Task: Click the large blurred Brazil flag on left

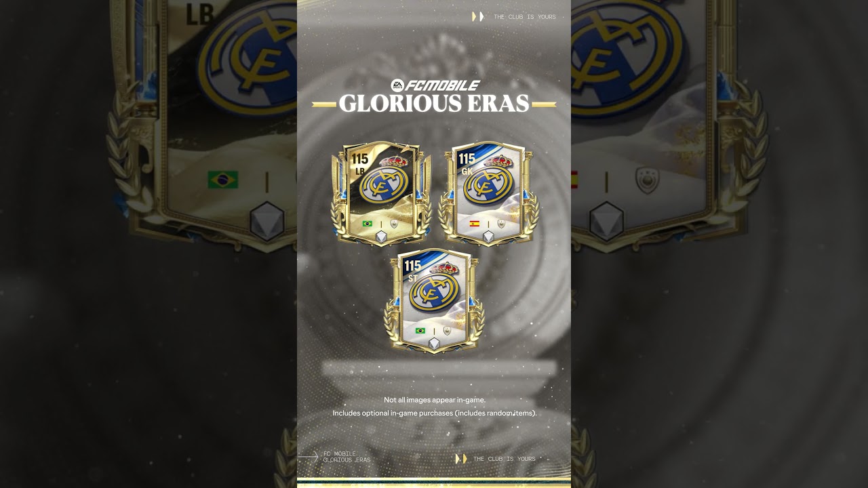Action: coord(223,180)
